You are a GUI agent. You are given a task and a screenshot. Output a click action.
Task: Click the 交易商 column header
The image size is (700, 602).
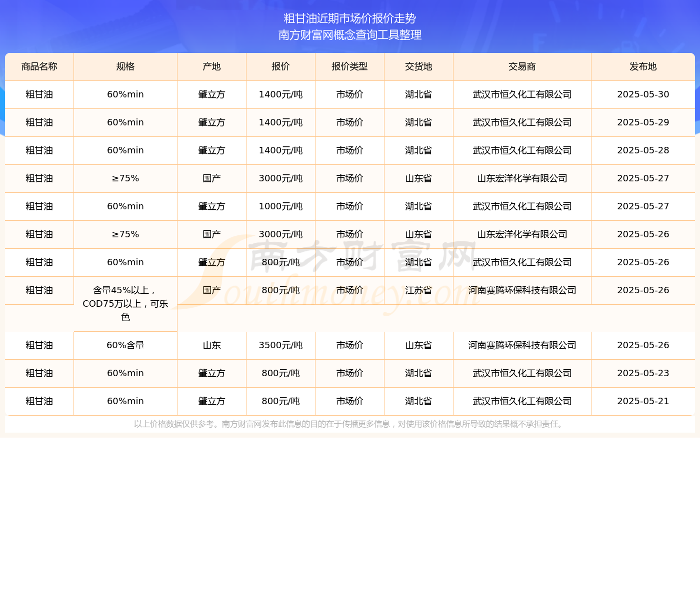pyautogui.click(x=522, y=67)
